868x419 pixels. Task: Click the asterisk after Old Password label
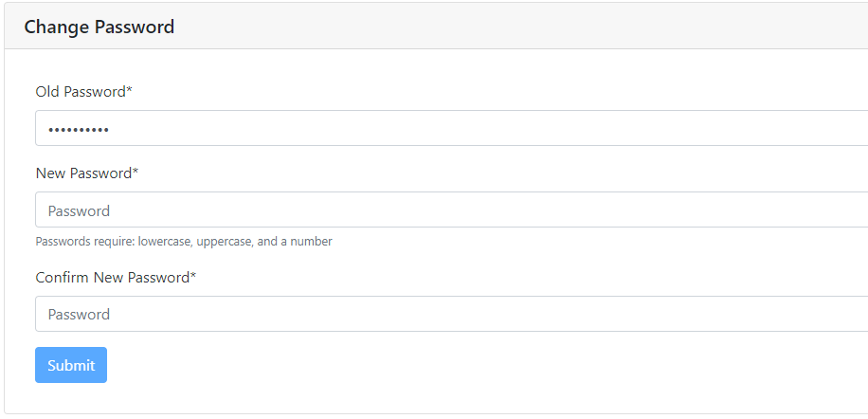click(x=129, y=91)
